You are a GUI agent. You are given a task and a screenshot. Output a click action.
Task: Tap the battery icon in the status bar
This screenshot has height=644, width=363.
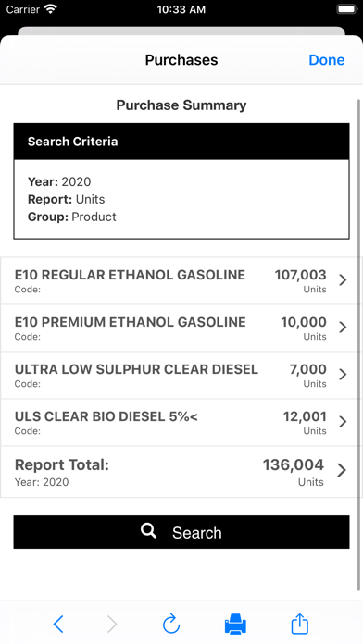[347, 9]
